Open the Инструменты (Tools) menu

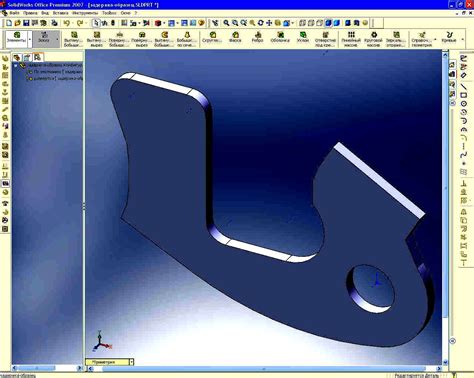click(85, 13)
